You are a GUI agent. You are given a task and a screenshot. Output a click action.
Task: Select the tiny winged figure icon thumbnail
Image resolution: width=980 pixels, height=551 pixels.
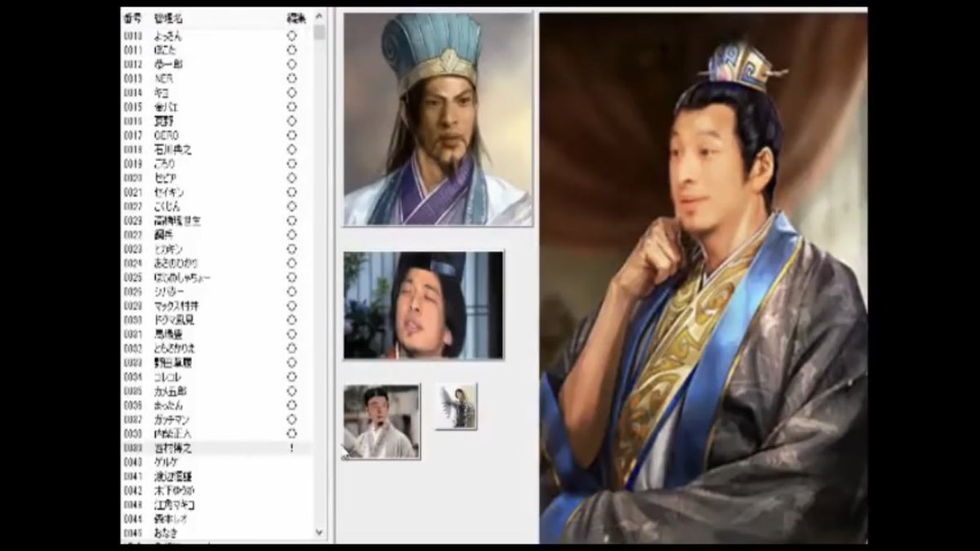coord(457,407)
